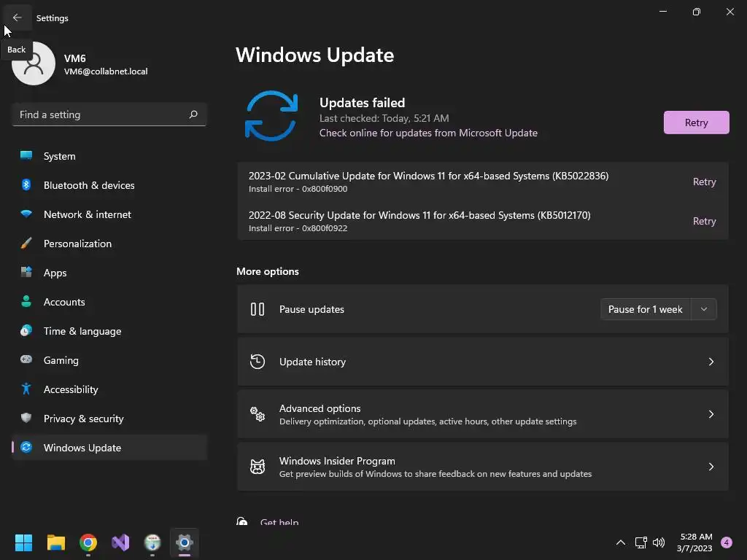Open File Explorer from taskbar
Screen dimensions: 747x560
(x=55, y=542)
